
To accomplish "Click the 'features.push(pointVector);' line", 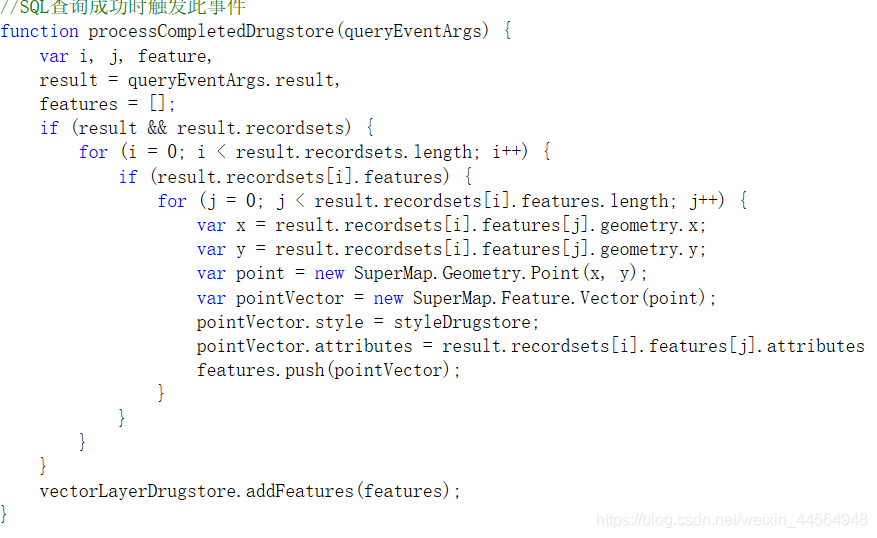I will (x=328, y=370).
